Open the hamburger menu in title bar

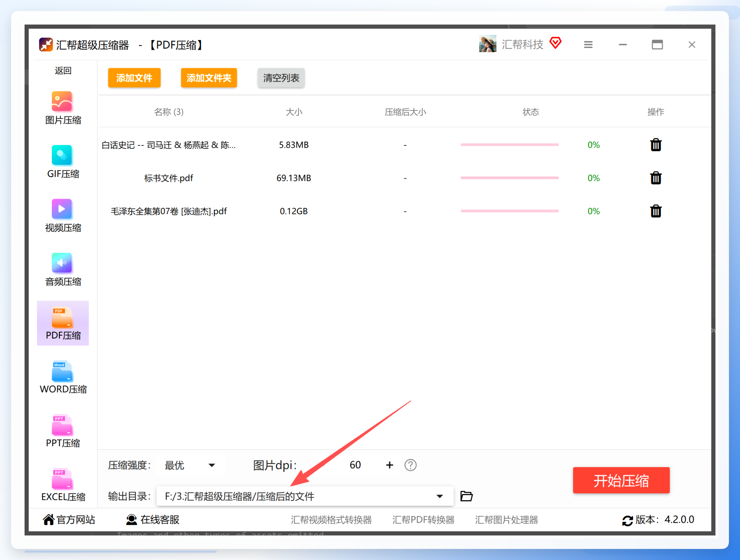(588, 44)
